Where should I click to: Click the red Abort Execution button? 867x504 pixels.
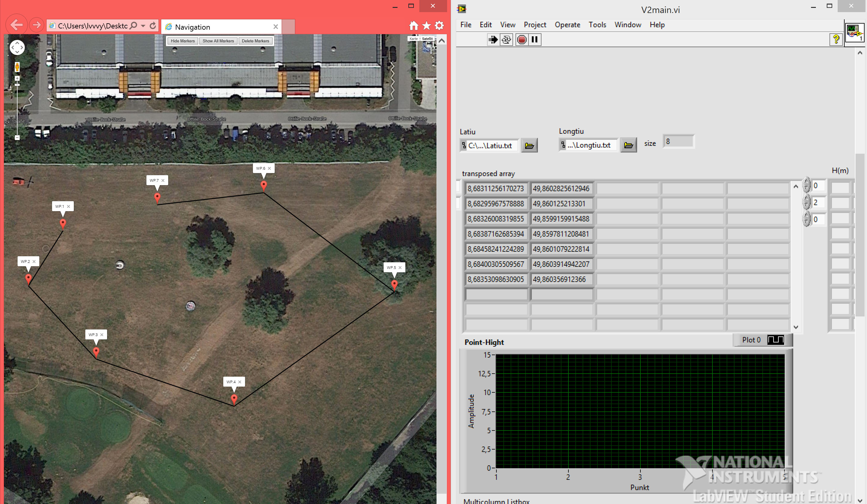tap(522, 40)
